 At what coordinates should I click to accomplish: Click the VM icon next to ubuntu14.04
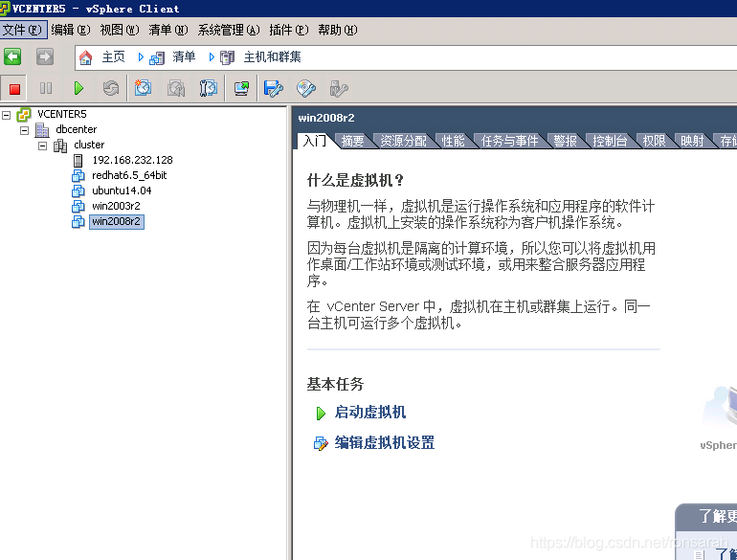pos(78,190)
